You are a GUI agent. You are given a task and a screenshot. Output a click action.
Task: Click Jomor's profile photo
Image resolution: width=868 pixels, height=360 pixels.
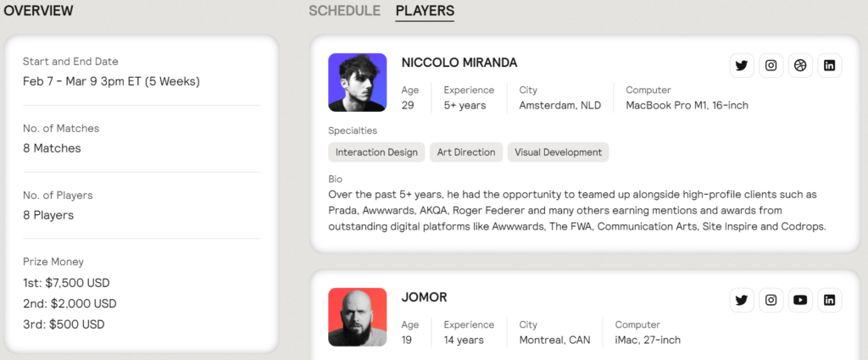(357, 317)
